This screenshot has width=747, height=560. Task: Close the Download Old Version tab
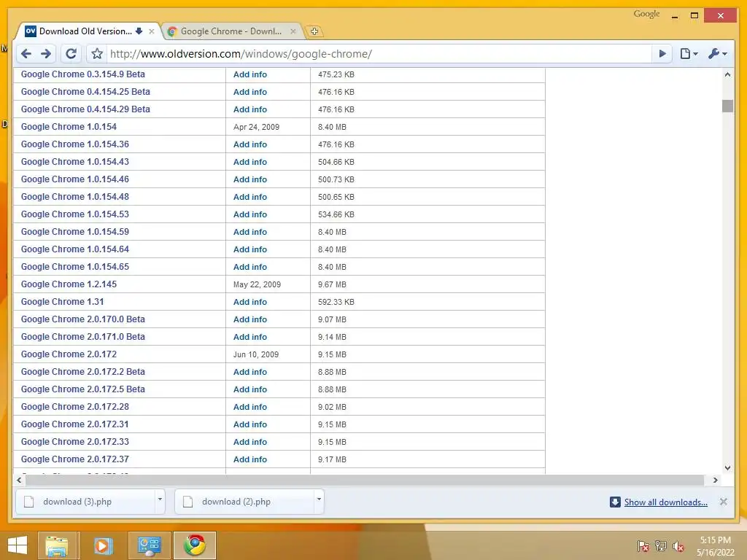tap(152, 31)
